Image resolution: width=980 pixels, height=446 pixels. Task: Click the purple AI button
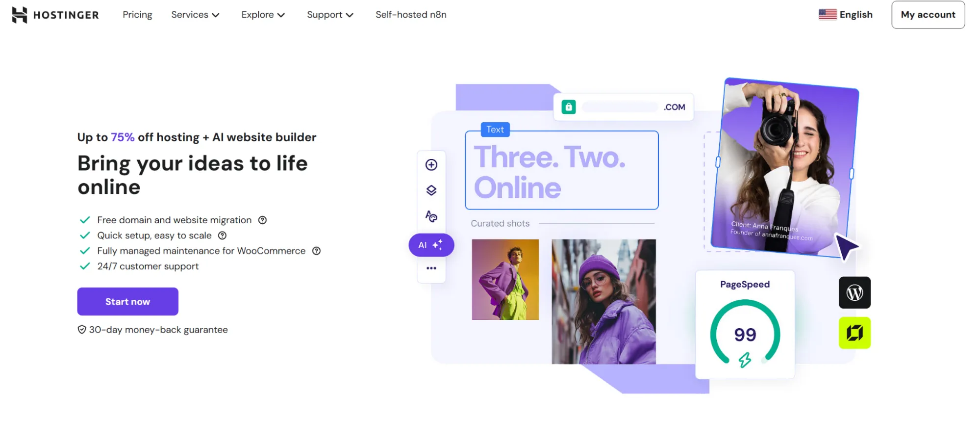click(x=431, y=245)
